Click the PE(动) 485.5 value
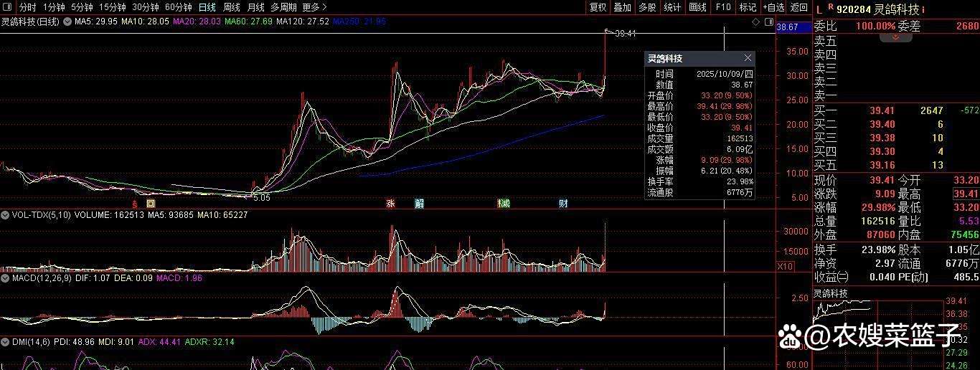 (966, 276)
